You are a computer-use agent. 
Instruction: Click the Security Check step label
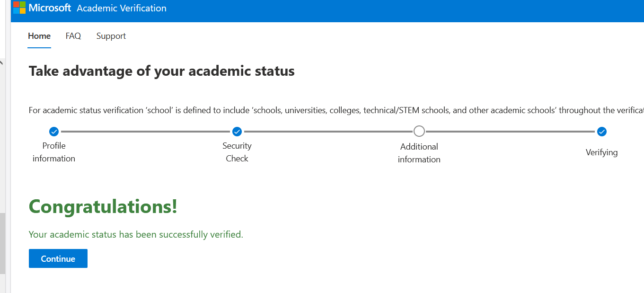point(237,152)
